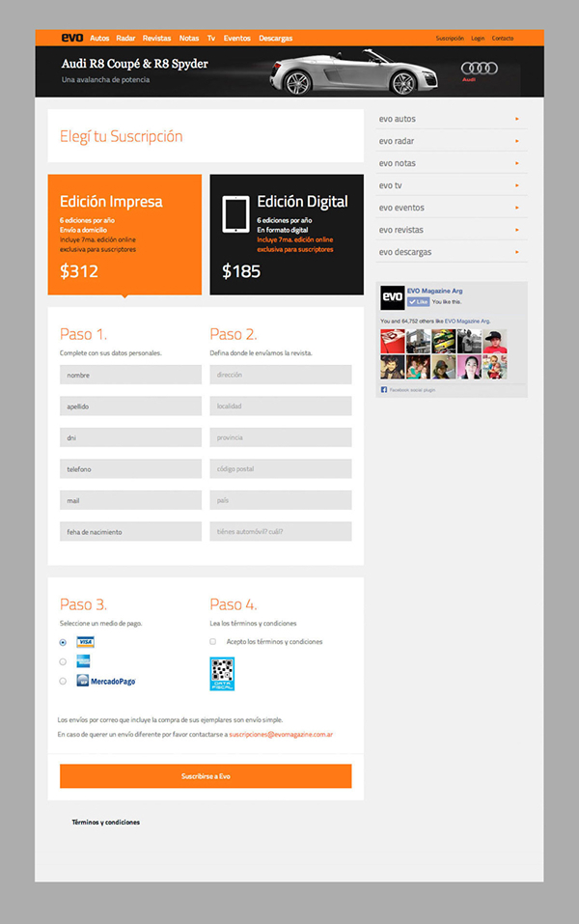Image resolution: width=579 pixels, height=924 pixels.
Task: Expand evo autos sidebar arrow
Action: [517, 119]
